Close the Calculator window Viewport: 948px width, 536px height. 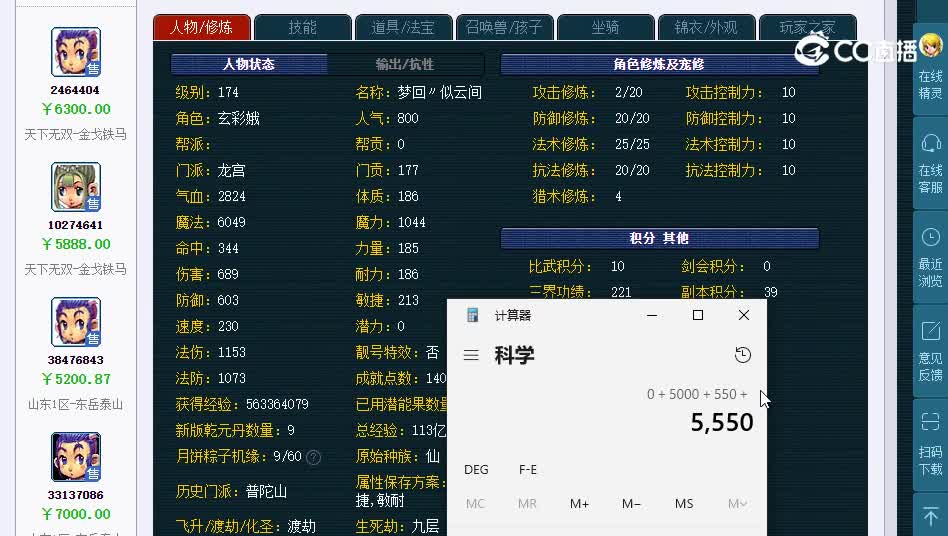[x=744, y=315]
